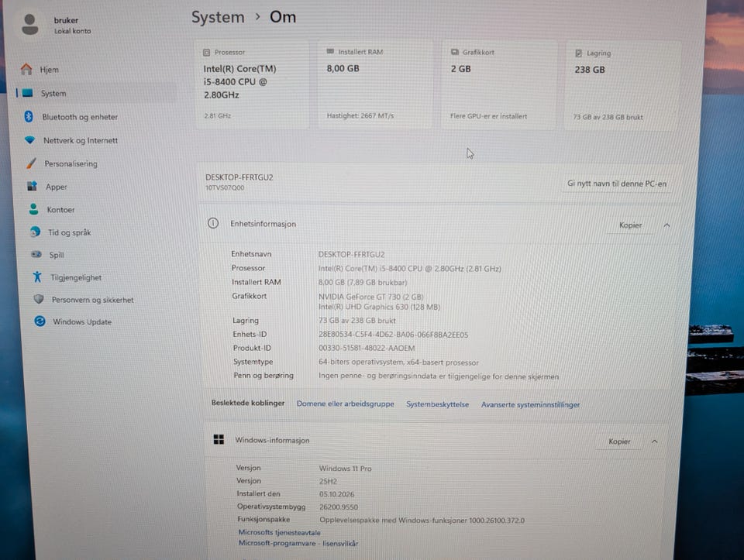Click Gi nytt navn til denne PC-en

tap(617, 184)
